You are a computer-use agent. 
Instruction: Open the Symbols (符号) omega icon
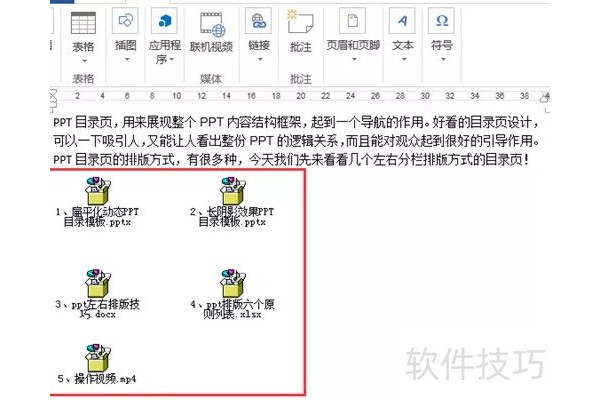pyautogui.click(x=442, y=20)
